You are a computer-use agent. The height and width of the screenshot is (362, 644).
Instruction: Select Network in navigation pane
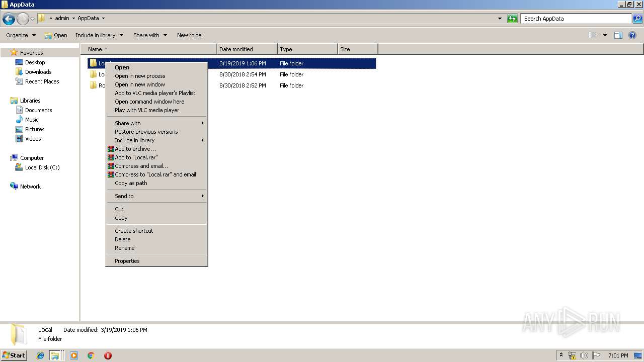click(30, 187)
